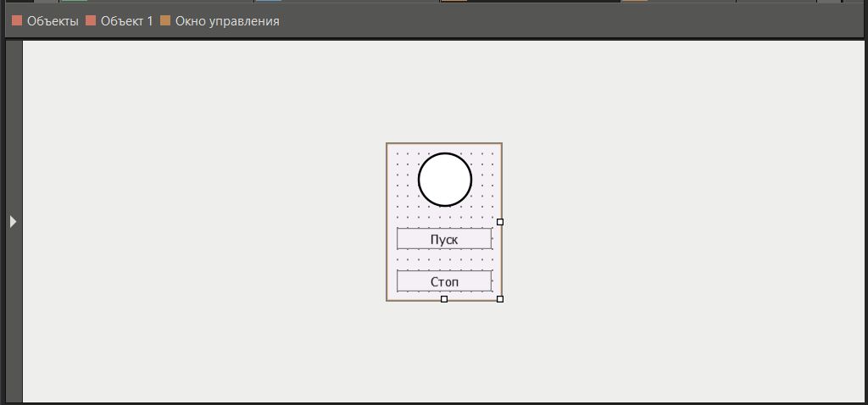Viewport: 868px width, 405px height.
Task: Click the red icon beside Объект 1
Action: (91, 21)
